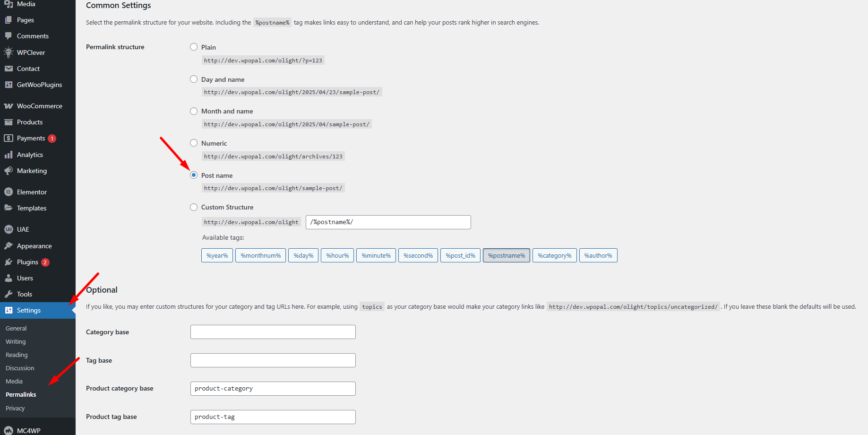Insert the %category% tag button
Viewport: 868px width, 435px height.
554,255
